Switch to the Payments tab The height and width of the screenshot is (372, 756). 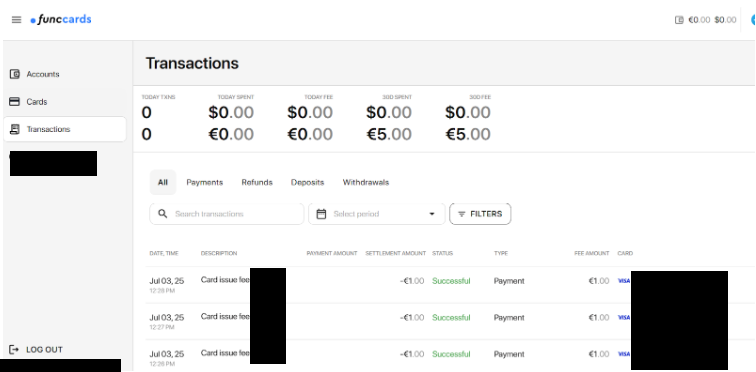(x=204, y=182)
